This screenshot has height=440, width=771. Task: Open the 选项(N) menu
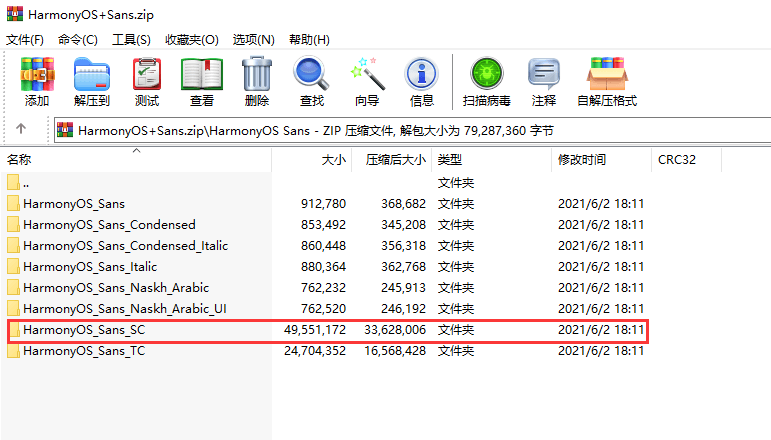[x=253, y=39]
